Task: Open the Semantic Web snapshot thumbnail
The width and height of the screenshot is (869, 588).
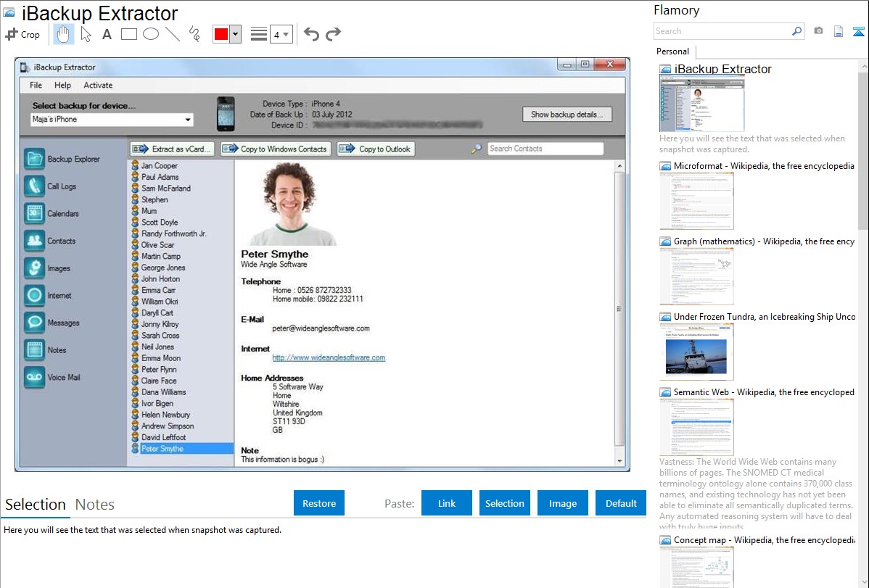Action: [696, 427]
